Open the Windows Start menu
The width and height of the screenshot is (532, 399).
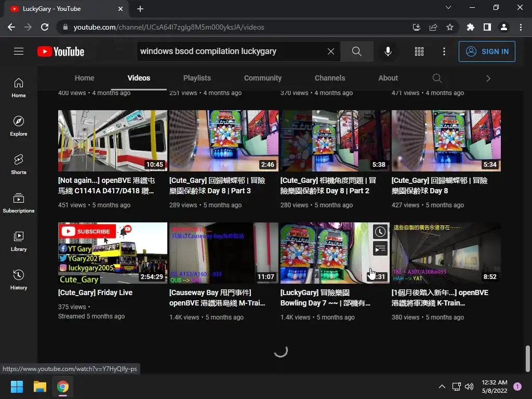17,387
